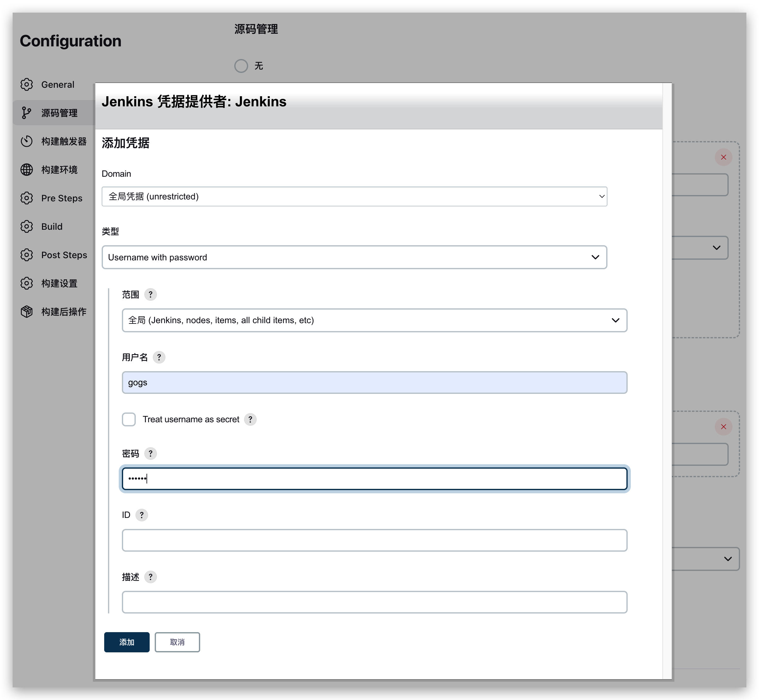Expand the lower background dropdown chevron
This screenshot has width=759, height=700.
tap(727, 559)
